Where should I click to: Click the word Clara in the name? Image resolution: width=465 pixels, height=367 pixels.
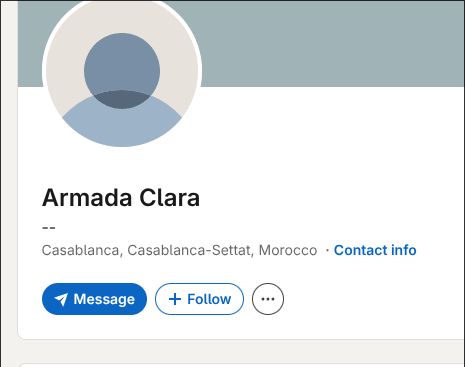170,198
